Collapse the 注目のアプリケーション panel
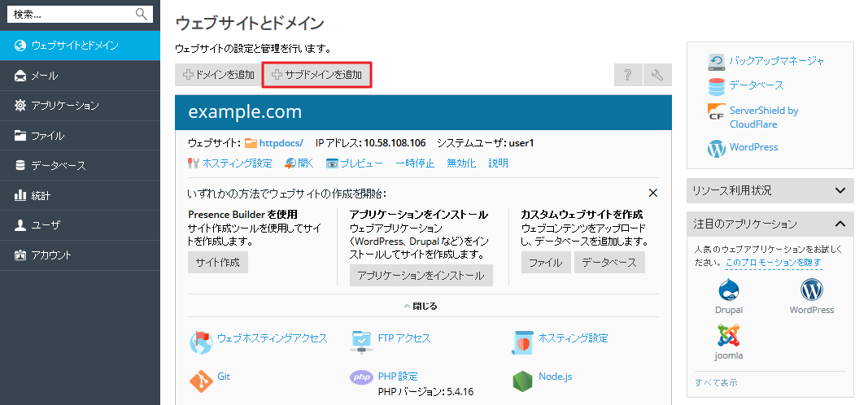 tap(840, 224)
